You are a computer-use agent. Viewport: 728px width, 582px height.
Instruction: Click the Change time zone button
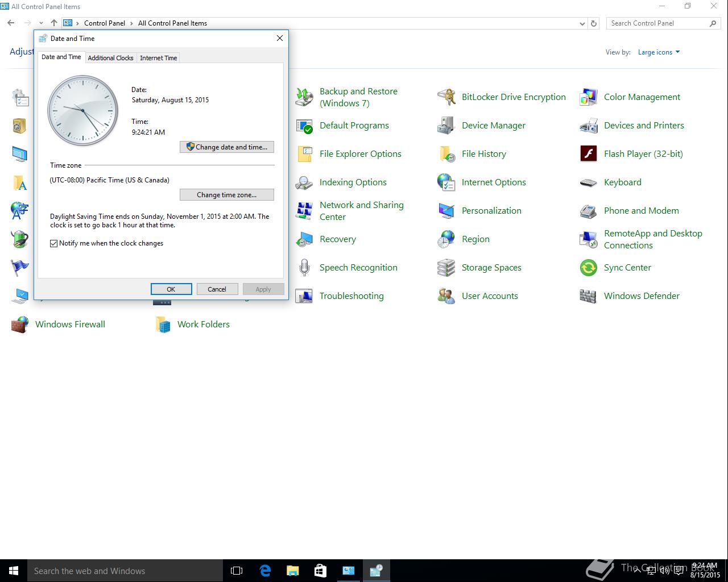pos(227,195)
